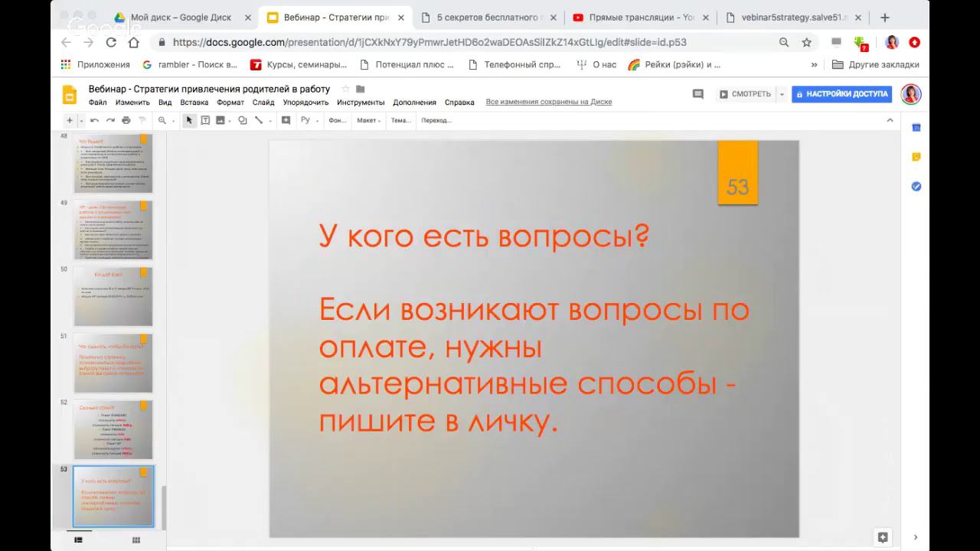Open the zoom magnifier tool
The image size is (980, 551).
point(162,120)
